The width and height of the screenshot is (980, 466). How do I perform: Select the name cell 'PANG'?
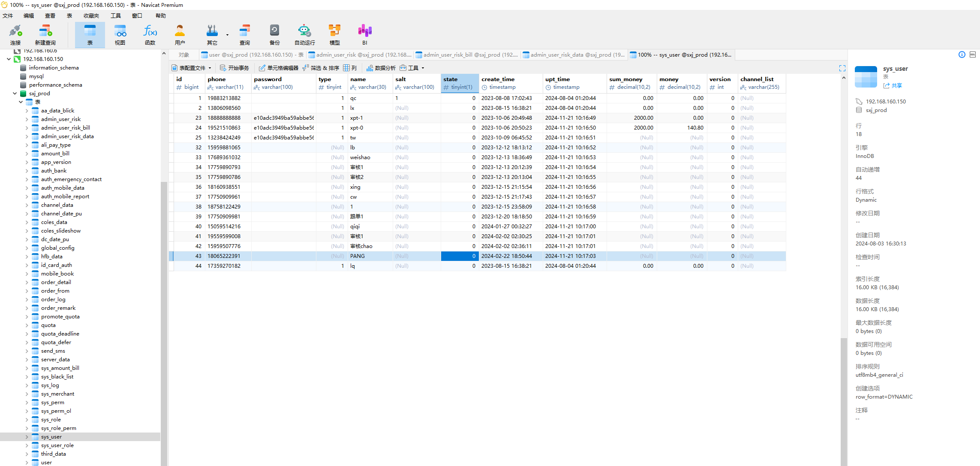pyautogui.click(x=370, y=256)
